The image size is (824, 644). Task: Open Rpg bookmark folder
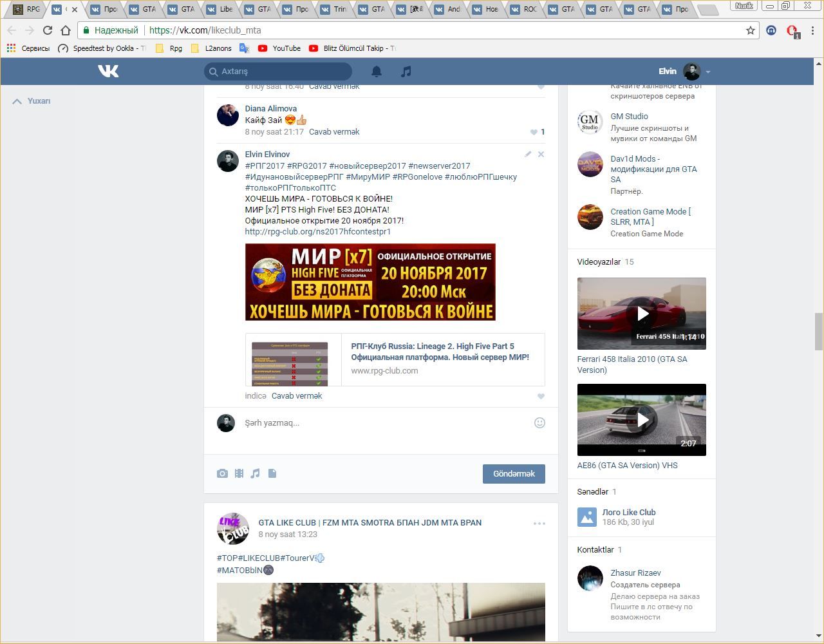click(169, 48)
